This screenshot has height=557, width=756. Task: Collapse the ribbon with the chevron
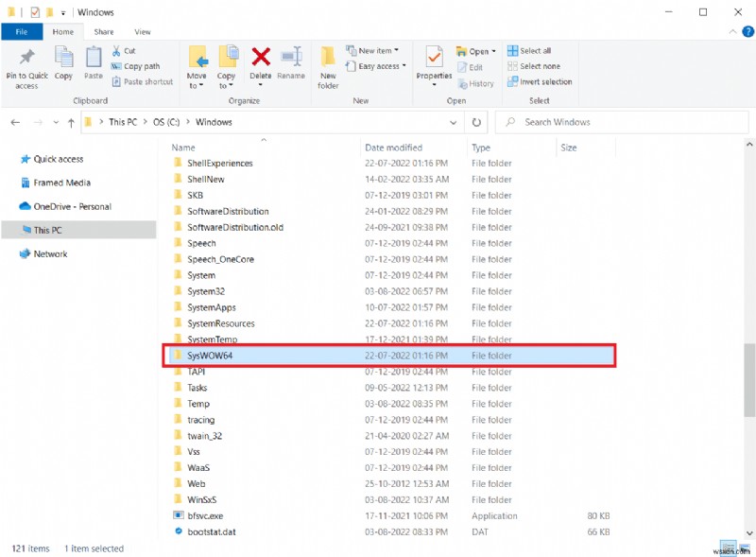pyautogui.click(x=733, y=32)
